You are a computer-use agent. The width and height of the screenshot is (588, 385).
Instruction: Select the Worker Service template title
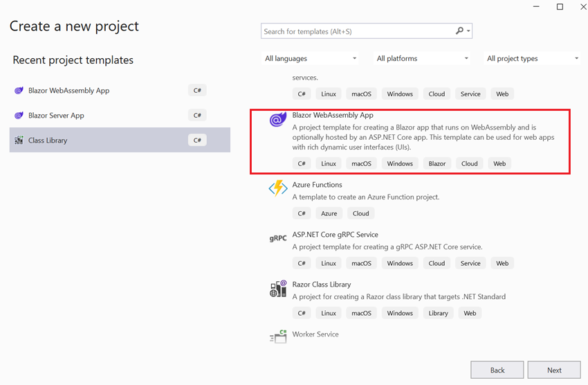315,334
